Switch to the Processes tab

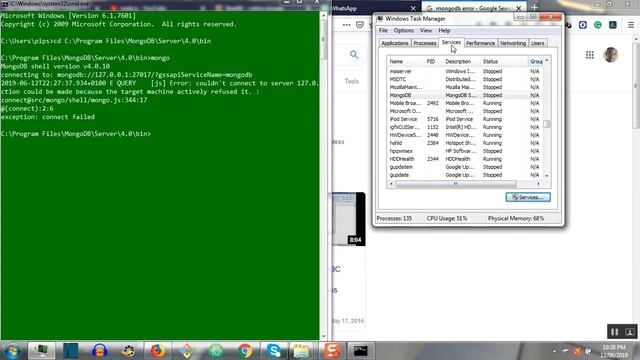425,43
